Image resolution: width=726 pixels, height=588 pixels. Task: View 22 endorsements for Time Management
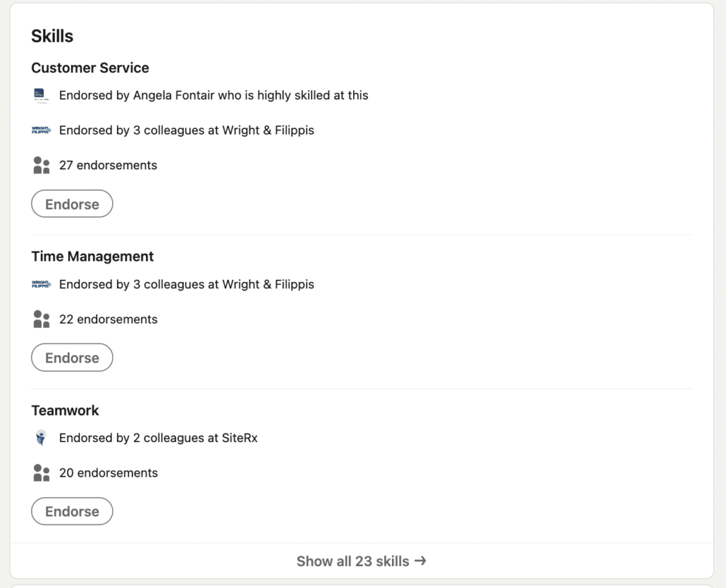pos(108,320)
